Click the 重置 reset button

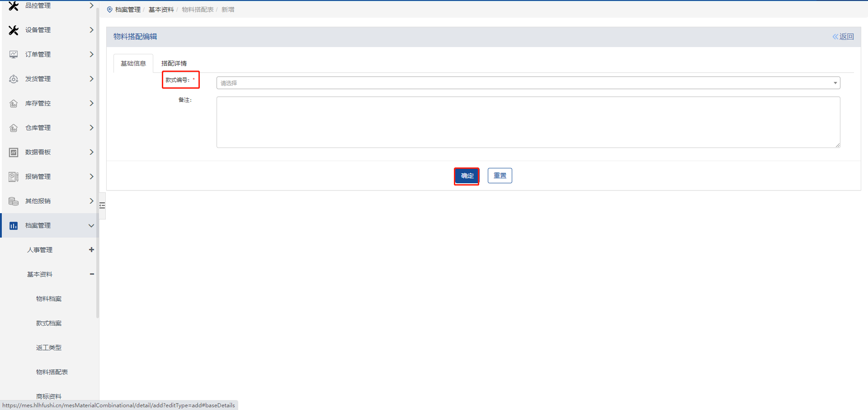pyautogui.click(x=500, y=176)
